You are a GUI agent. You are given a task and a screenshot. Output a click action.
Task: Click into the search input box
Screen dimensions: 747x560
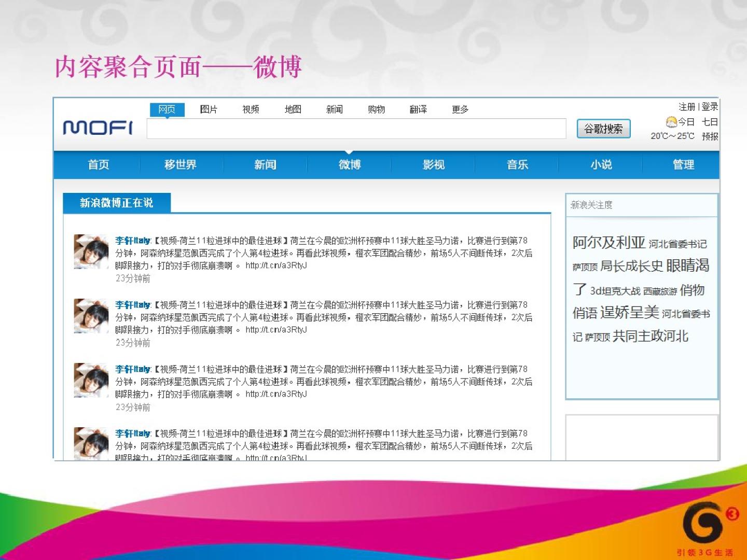click(356, 129)
